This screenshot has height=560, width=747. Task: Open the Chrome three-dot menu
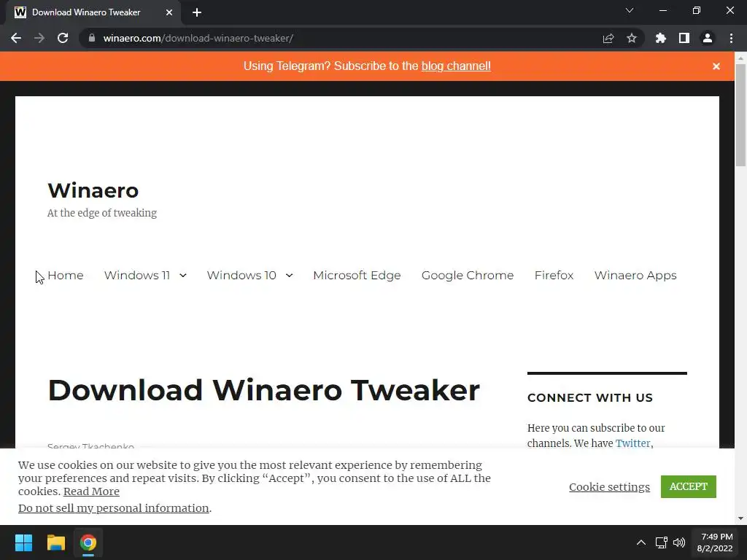[x=731, y=38]
